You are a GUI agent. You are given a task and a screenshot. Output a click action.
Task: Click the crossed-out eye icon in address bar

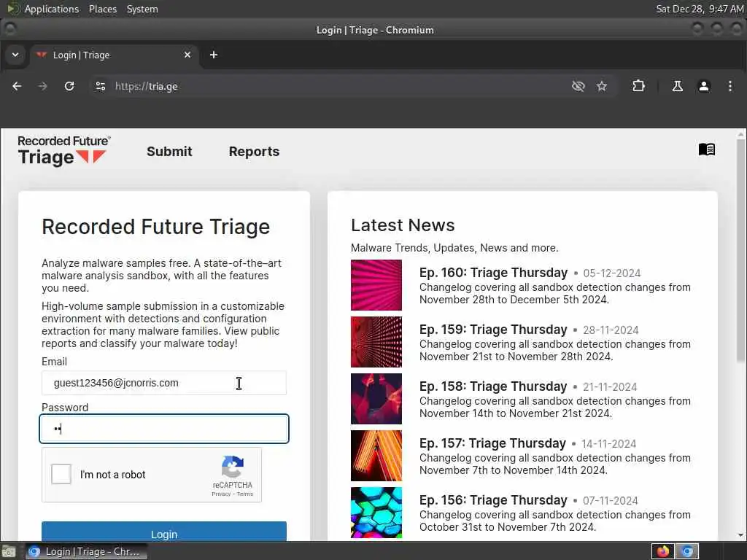(x=578, y=86)
